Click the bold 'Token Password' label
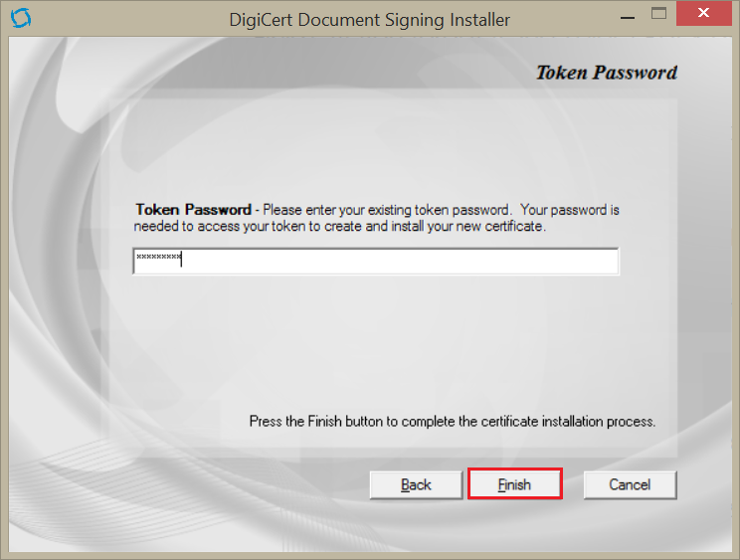 coord(193,210)
